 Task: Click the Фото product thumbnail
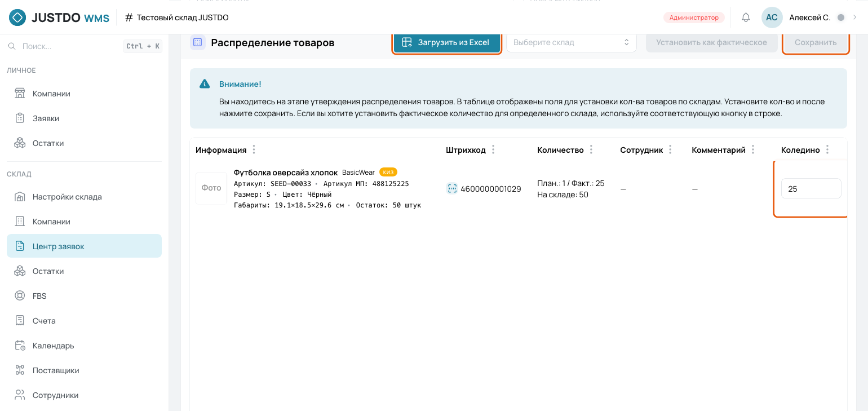click(211, 188)
